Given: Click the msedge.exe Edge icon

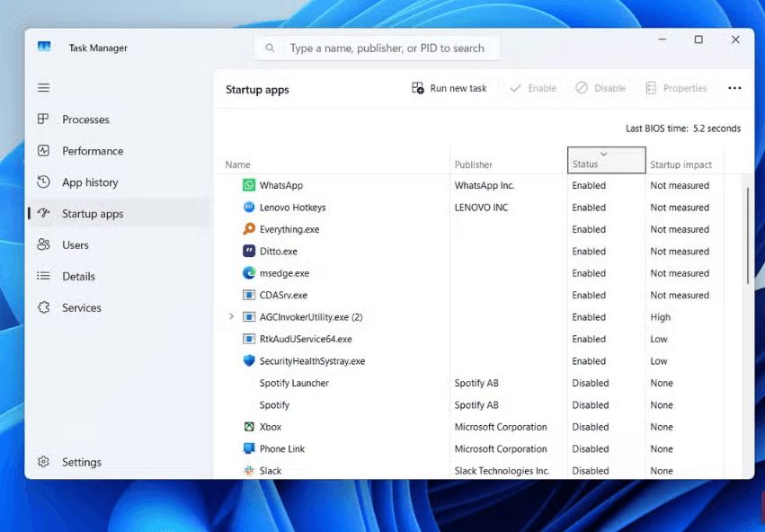Looking at the screenshot, I should (249, 273).
